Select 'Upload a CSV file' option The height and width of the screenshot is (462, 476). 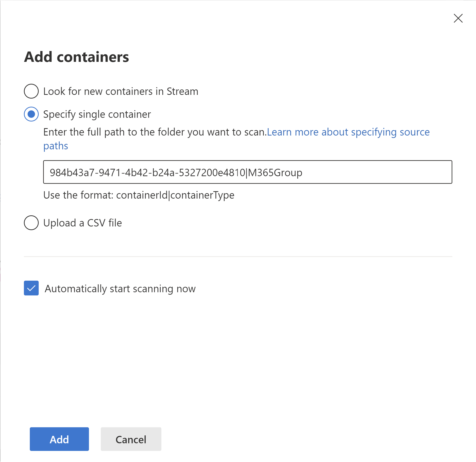[x=32, y=222]
